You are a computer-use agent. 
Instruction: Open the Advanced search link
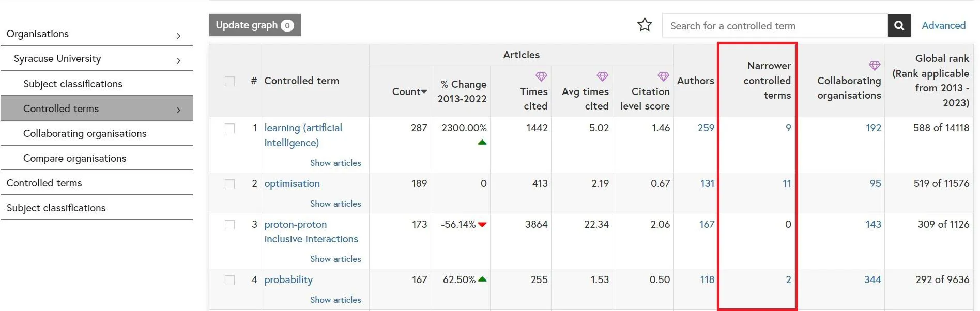point(943,25)
